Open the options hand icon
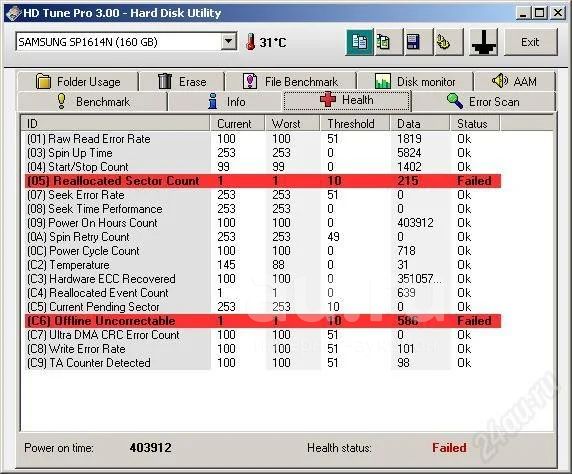Viewport: 572px width, 474px height. click(449, 42)
